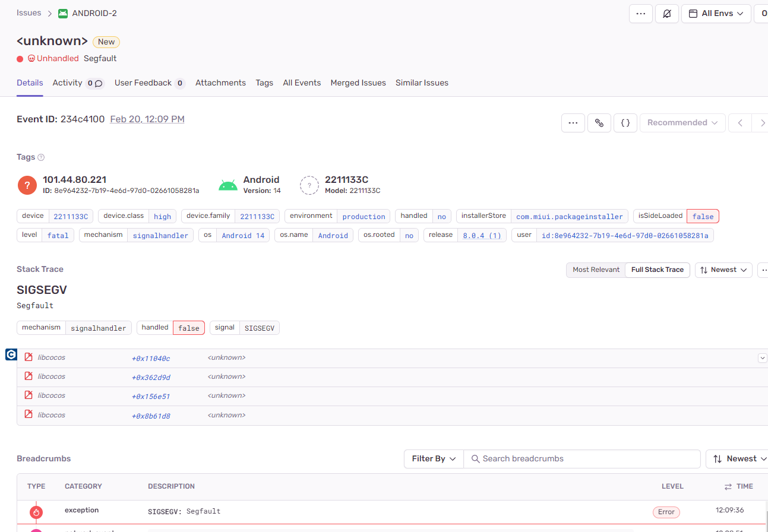Switch stack trace to Most Relevant
The width and height of the screenshot is (768, 532).
(x=596, y=270)
